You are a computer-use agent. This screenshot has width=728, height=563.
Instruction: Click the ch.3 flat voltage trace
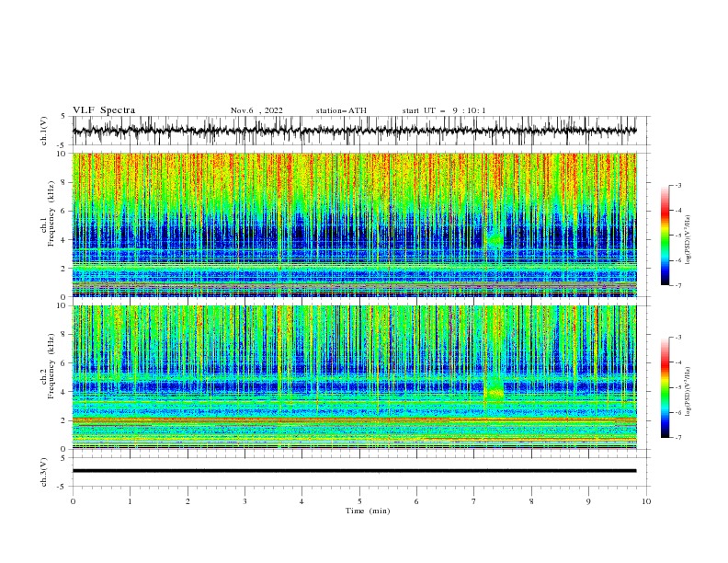(x=354, y=471)
